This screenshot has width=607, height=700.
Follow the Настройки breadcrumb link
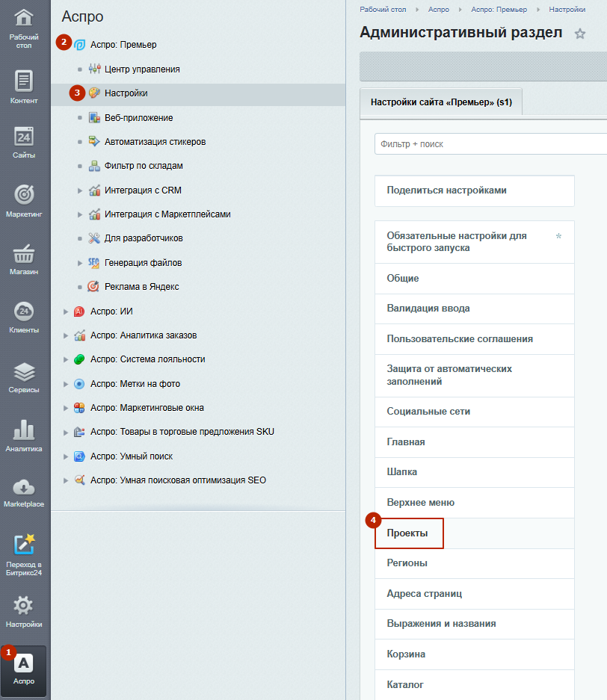click(x=567, y=10)
